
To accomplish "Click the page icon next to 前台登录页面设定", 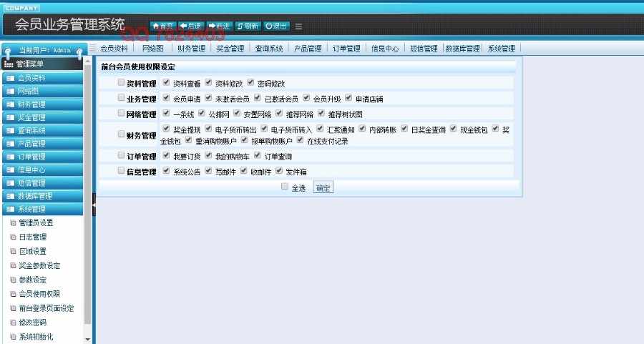I will tap(13, 308).
